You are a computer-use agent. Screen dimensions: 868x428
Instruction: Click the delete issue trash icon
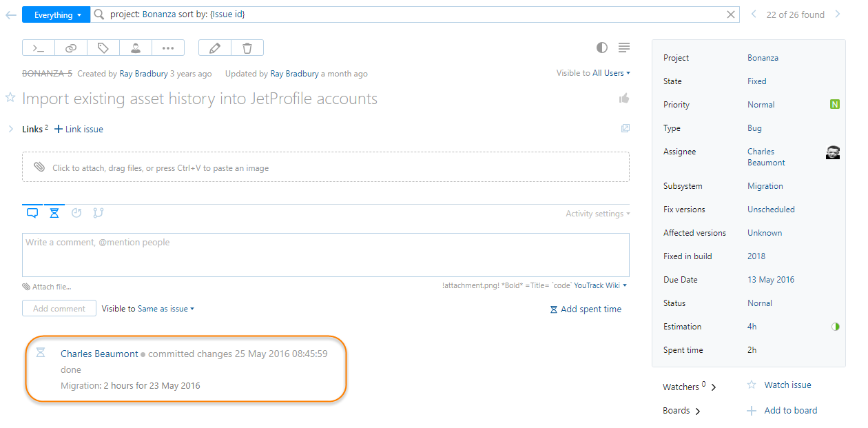(246, 48)
